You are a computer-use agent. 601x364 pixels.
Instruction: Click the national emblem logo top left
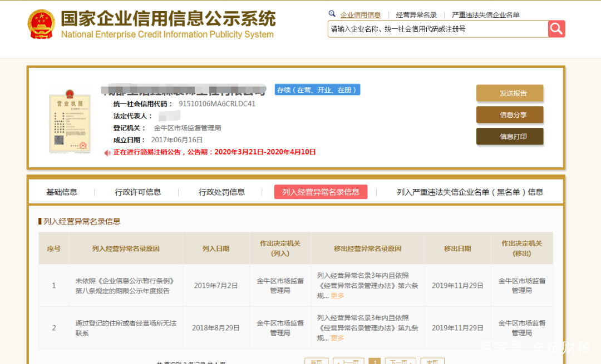40,24
